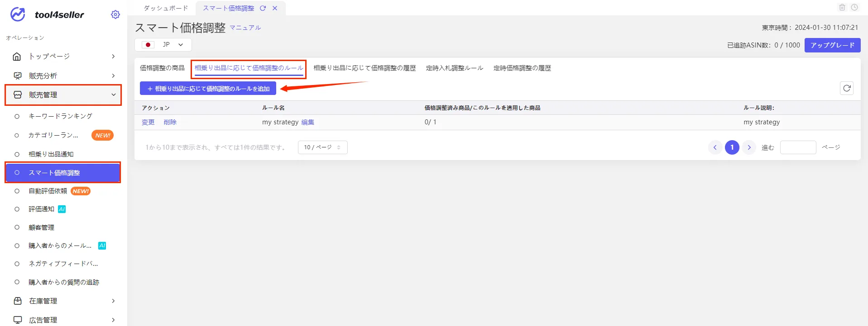Open 購入者からのメール... sidebar item
The height and width of the screenshot is (326, 868).
pyautogui.click(x=60, y=246)
